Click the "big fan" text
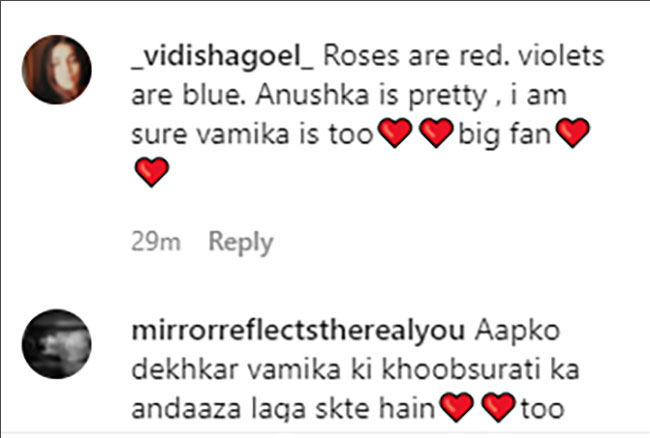 click(504, 135)
